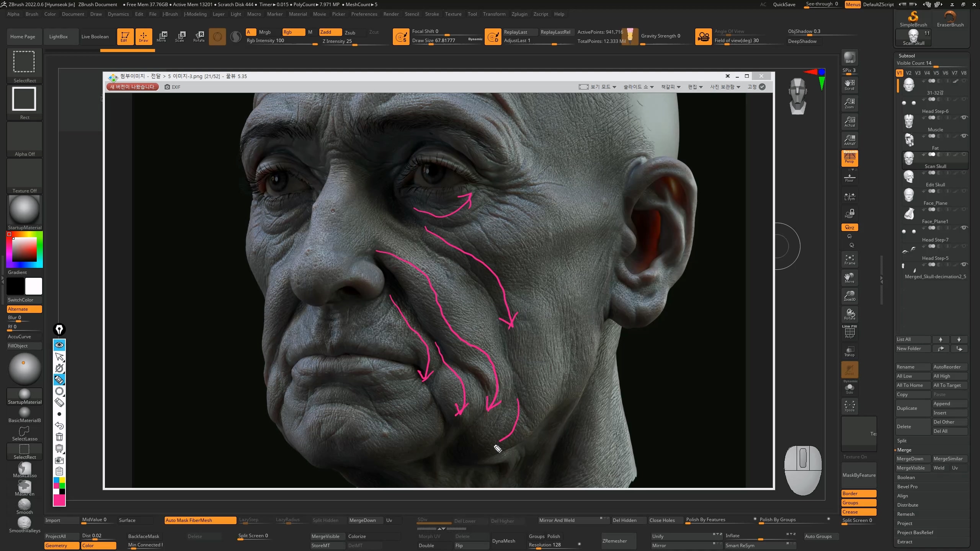Screen dimensions: 980x551
Task: Toggle the Live Boolean button
Action: (x=95, y=37)
